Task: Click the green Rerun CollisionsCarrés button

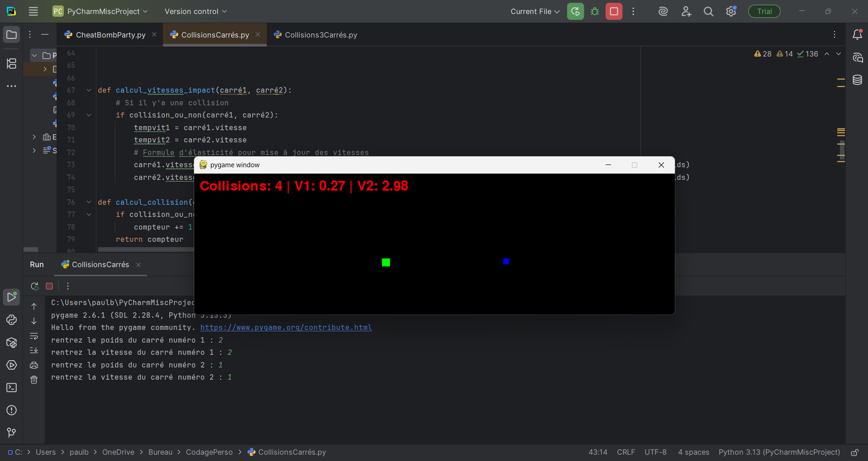Action: [575, 11]
